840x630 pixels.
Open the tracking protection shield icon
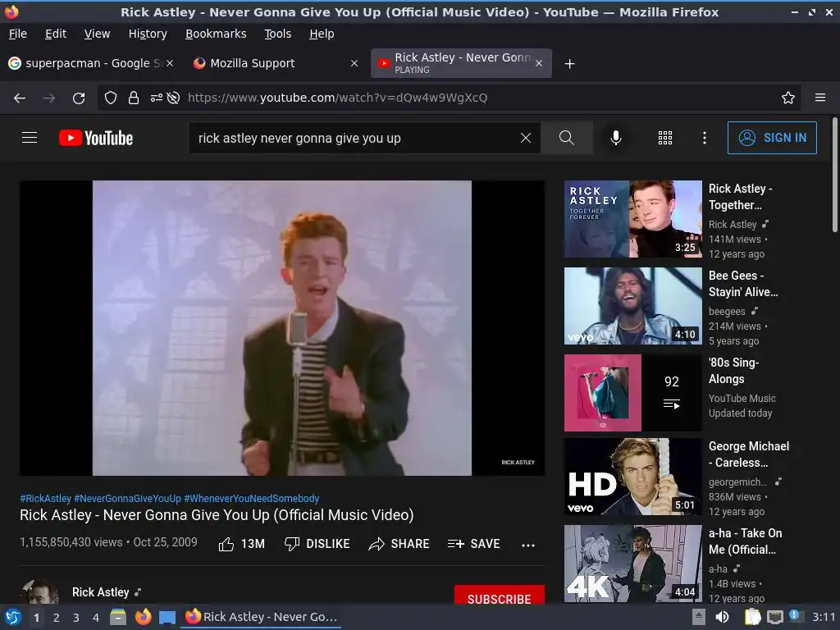pyautogui.click(x=111, y=98)
